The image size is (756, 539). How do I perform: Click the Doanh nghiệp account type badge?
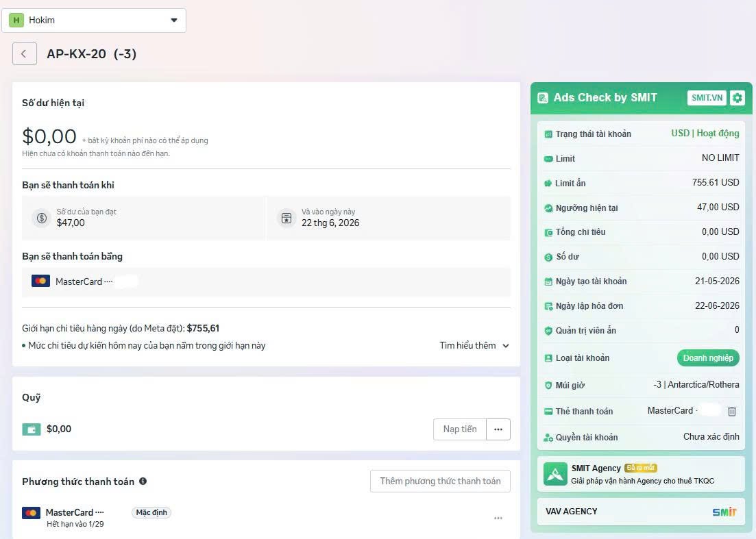[708, 358]
